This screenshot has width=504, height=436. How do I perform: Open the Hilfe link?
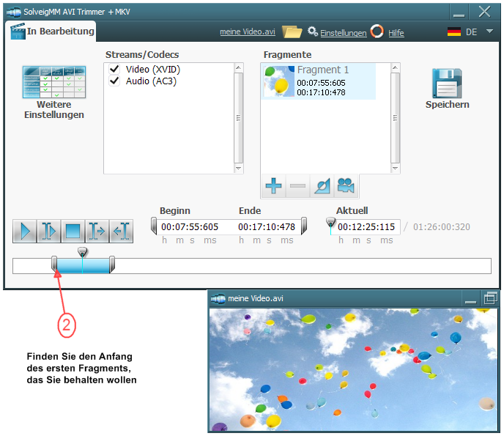(x=396, y=33)
